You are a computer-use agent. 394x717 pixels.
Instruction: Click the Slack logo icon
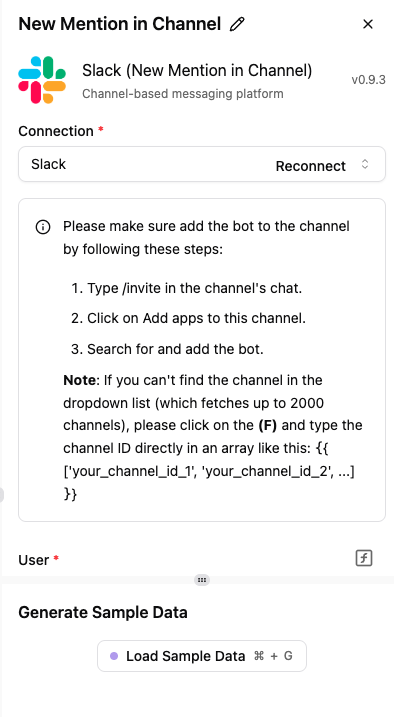click(42, 80)
